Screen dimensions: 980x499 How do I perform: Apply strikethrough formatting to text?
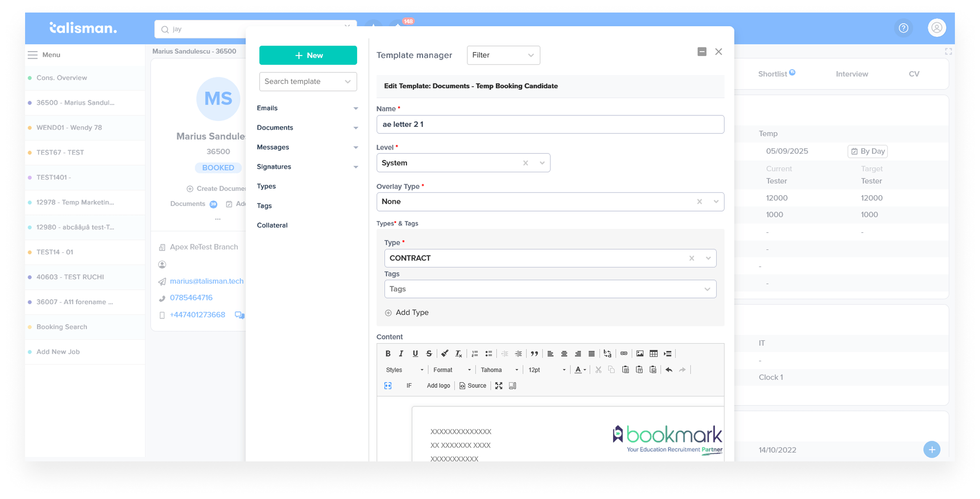click(x=429, y=354)
